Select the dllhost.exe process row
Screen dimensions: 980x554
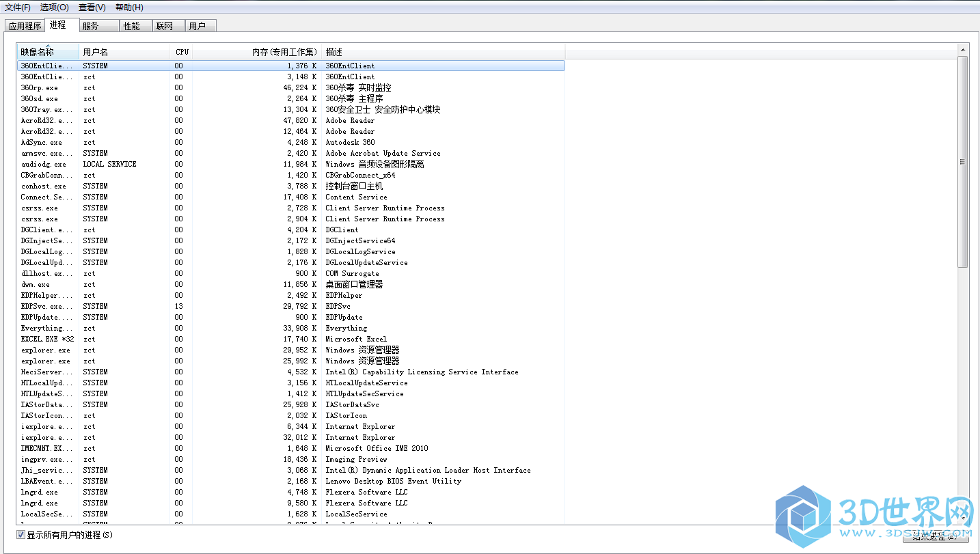pos(291,273)
